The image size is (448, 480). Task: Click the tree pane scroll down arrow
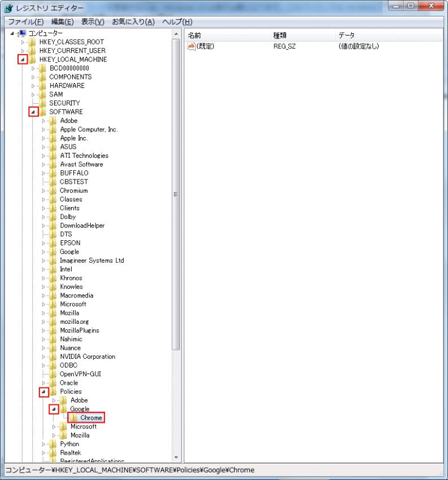coord(175,457)
